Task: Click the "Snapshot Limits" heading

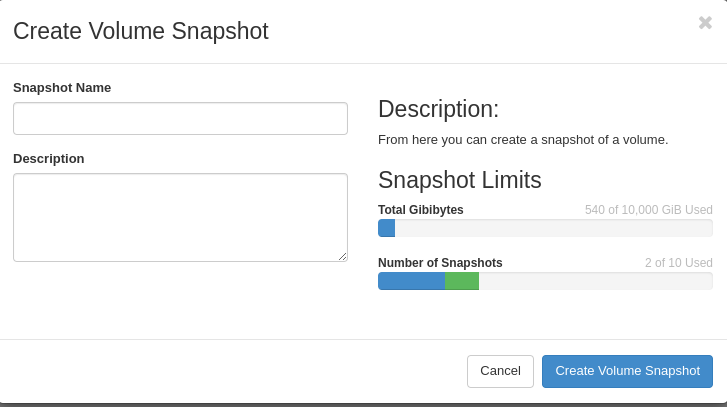Action: coord(459,180)
